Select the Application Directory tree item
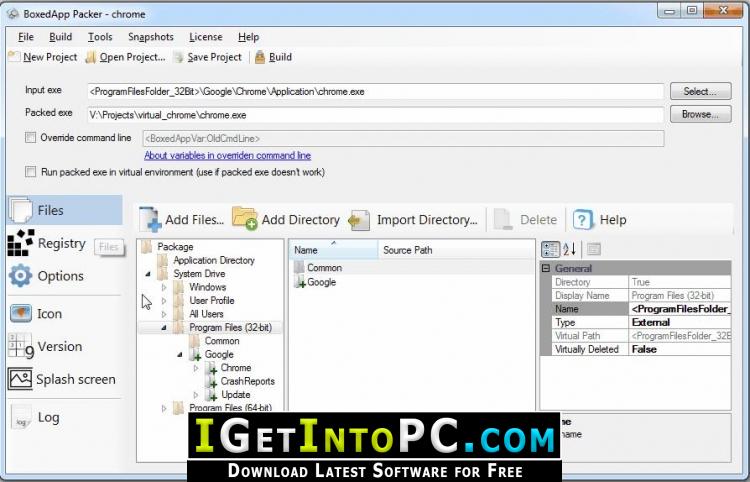This screenshot has height=482, width=750. pos(214,260)
